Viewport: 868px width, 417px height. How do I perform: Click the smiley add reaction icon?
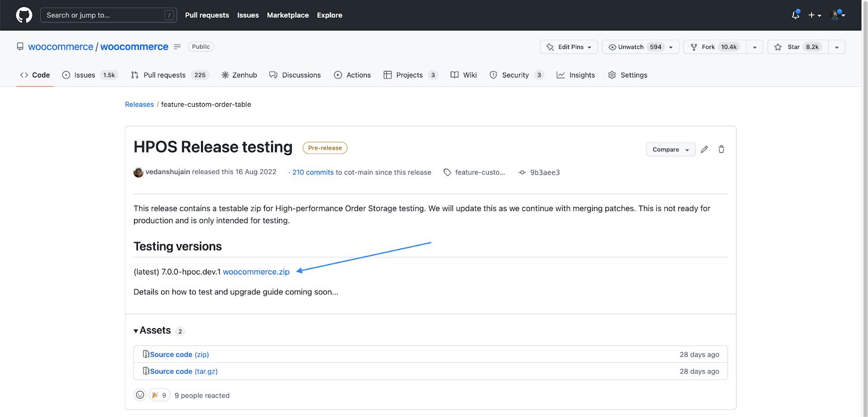click(140, 395)
